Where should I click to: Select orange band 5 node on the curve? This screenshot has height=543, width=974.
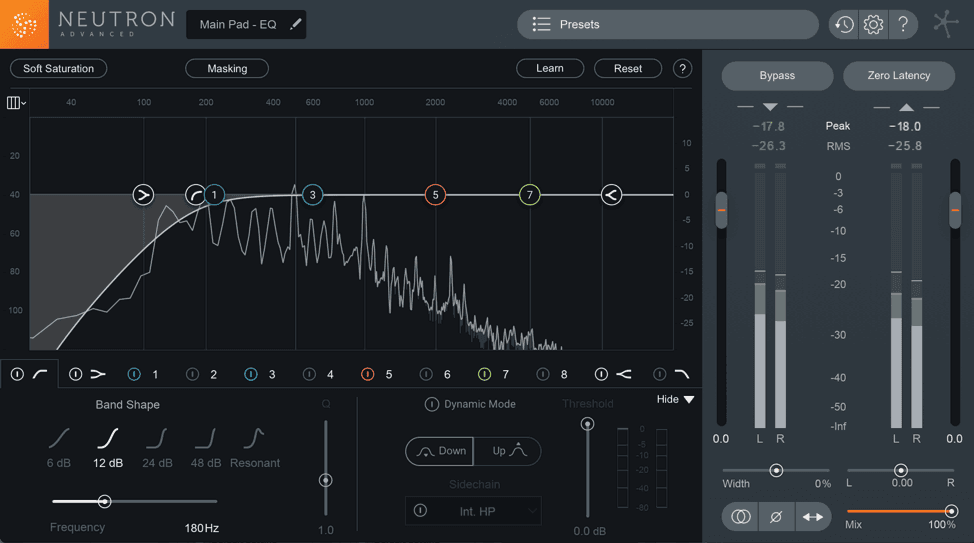point(435,195)
